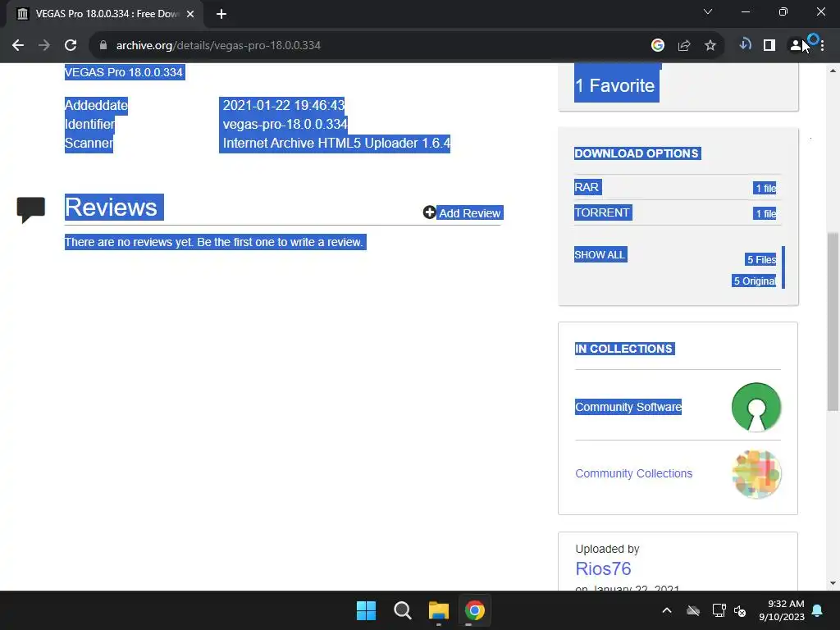Open a new browser tab
840x630 pixels.
coord(221,14)
